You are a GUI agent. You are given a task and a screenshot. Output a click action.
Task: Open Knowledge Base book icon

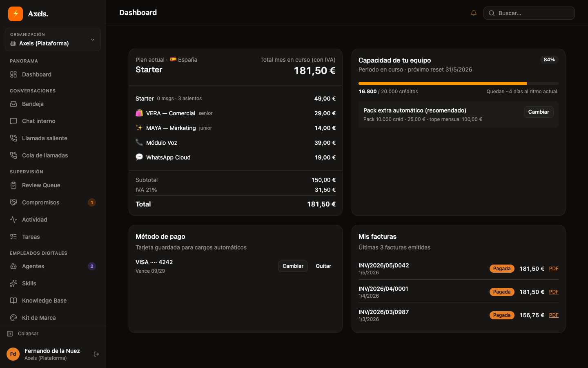(13, 301)
